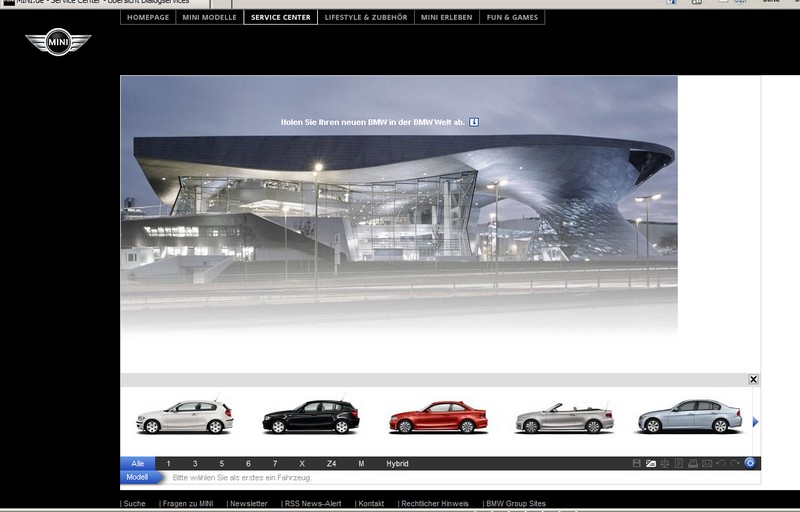Select the red coupe car thumbnail

437,417
